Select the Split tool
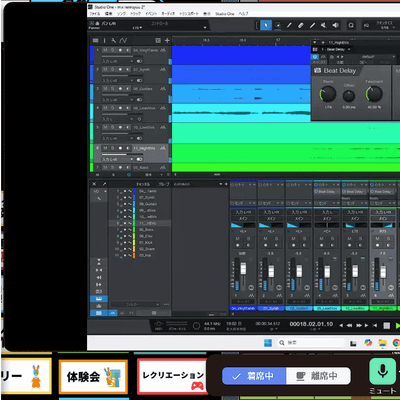Image resolution: width=400 pixels, height=400 pixels. [x=289, y=25]
